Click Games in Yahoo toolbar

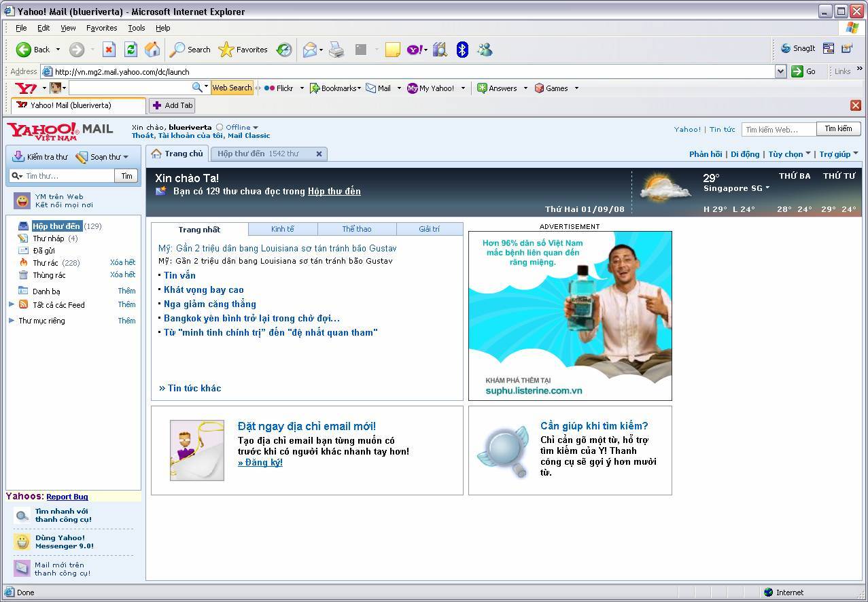(x=551, y=88)
